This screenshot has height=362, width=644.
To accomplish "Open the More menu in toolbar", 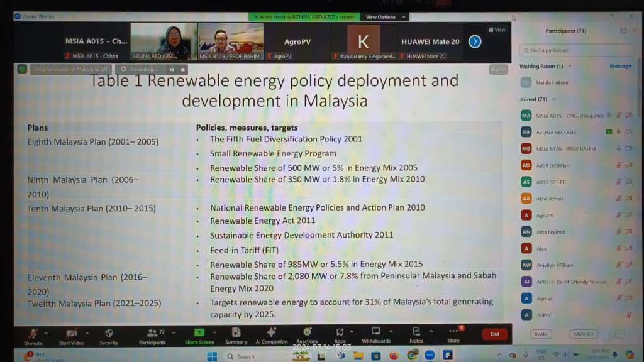I will click(x=453, y=332).
